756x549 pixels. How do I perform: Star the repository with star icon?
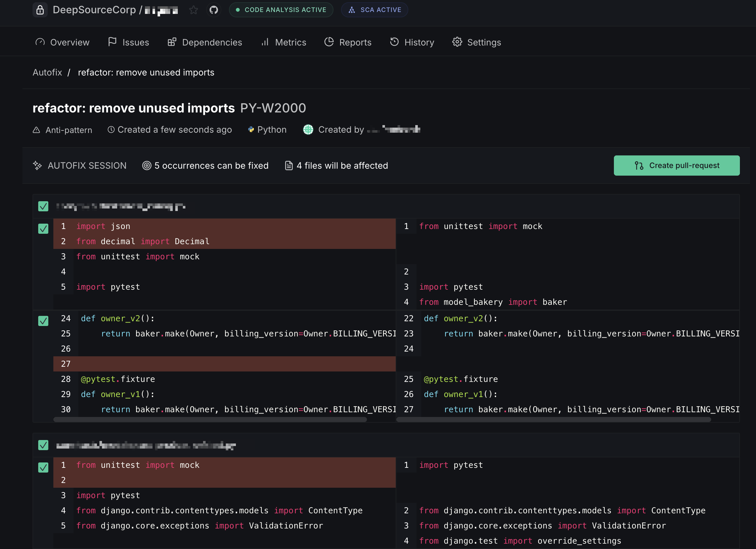click(193, 10)
